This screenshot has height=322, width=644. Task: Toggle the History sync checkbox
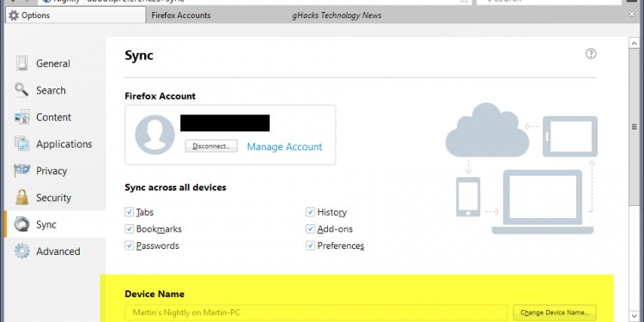(x=310, y=212)
